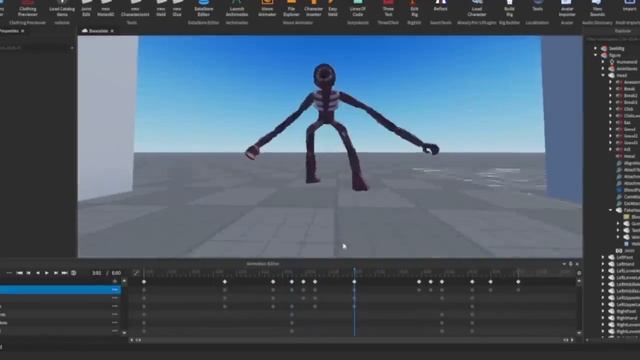Open the Localization Tools

pos(537,7)
